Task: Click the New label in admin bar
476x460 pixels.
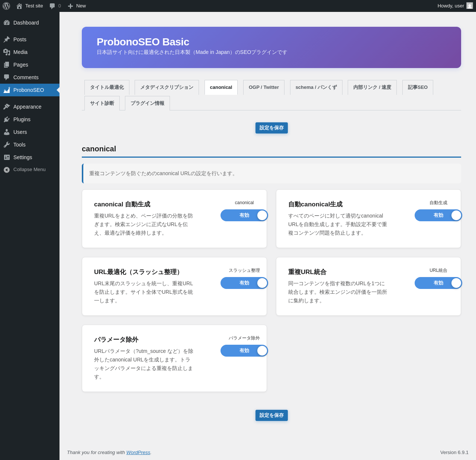Action: click(81, 6)
